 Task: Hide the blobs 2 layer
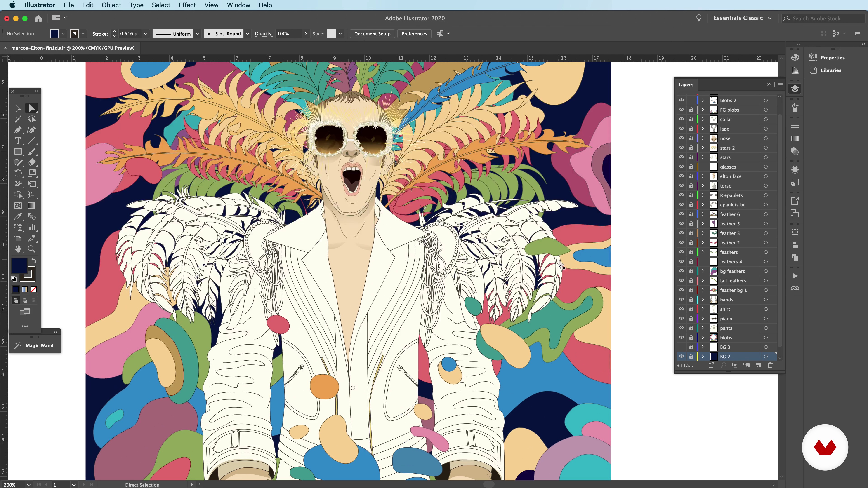(x=681, y=100)
